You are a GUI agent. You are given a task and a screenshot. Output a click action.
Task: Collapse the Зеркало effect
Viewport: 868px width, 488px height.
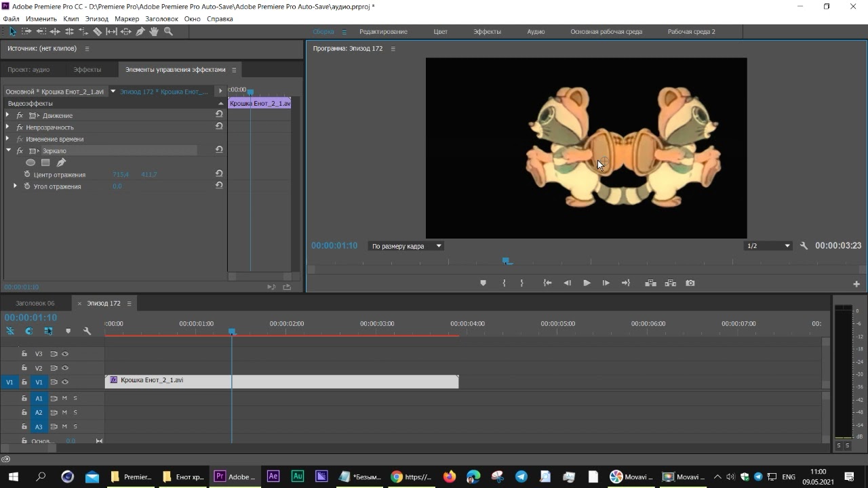tap(8, 150)
